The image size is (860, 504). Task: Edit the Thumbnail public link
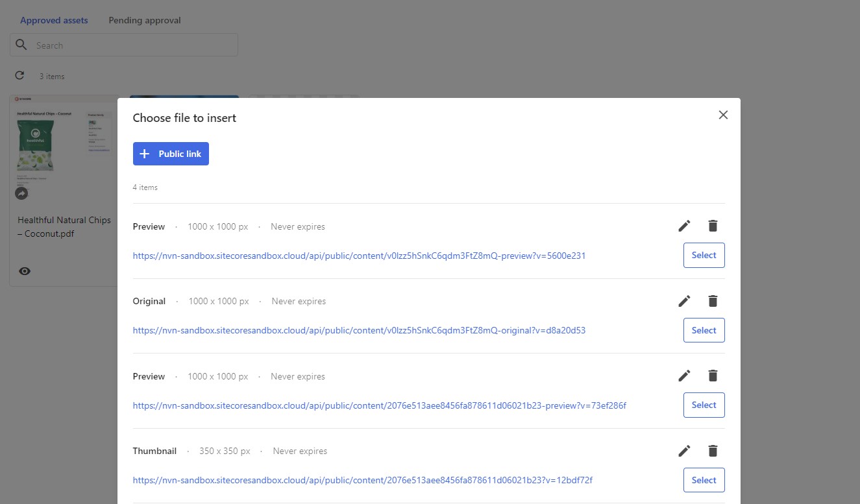(683, 450)
